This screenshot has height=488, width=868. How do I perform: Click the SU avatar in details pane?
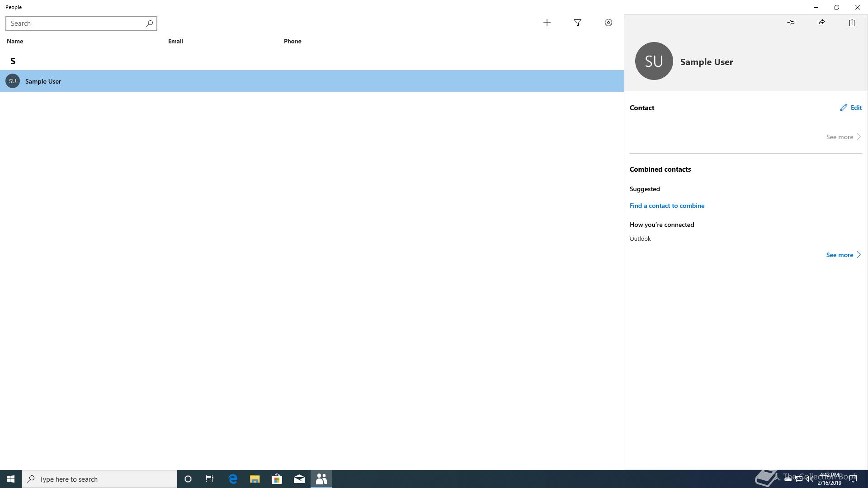pyautogui.click(x=654, y=61)
